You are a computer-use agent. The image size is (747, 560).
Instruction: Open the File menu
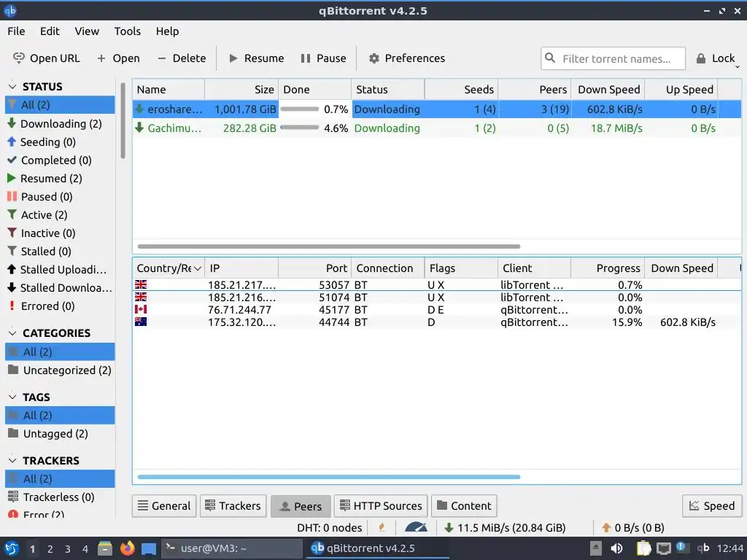point(16,31)
